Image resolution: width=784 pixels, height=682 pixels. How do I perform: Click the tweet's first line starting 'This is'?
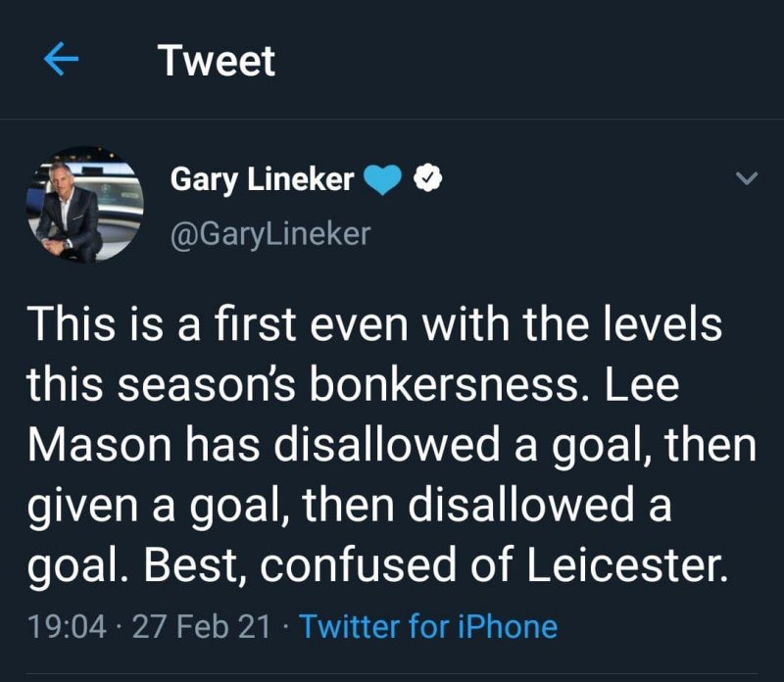[x=372, y=325]
